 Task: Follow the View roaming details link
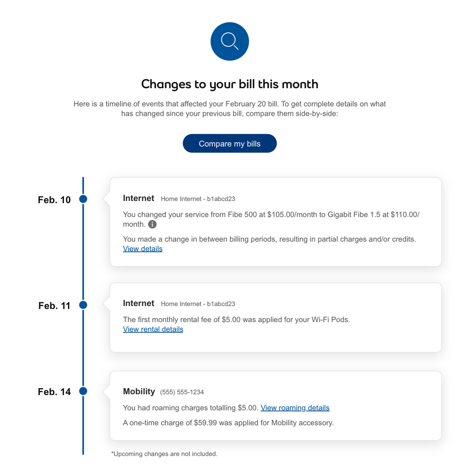[x=295, y=408]
